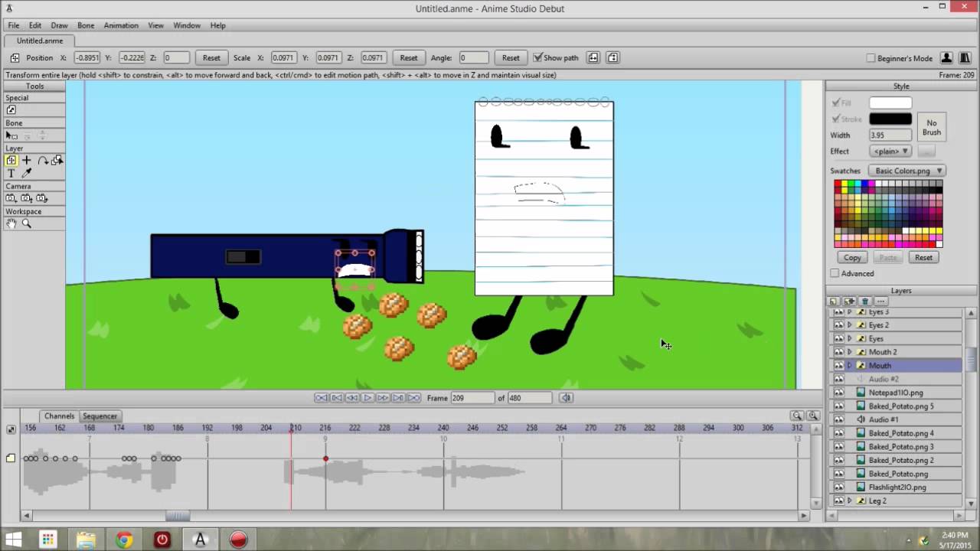The image size is (980, 551).
Task: Toggle the Advanced checkbox in Style
Action: pos(835,273)
